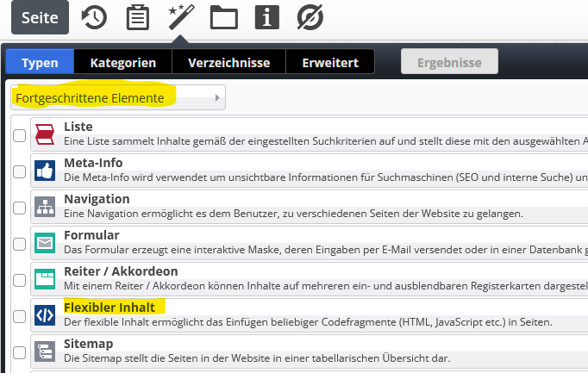Click the red Liste type icon

(x=45, y=134)
